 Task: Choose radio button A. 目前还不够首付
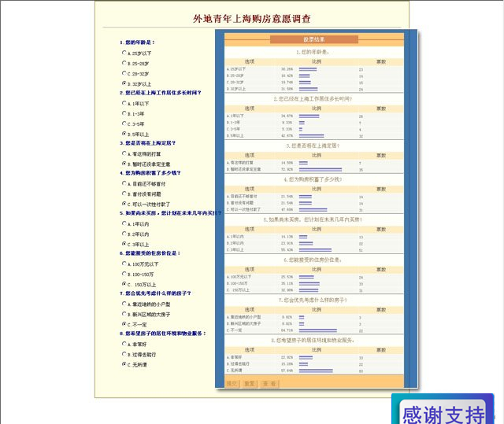tap(124, 183)
